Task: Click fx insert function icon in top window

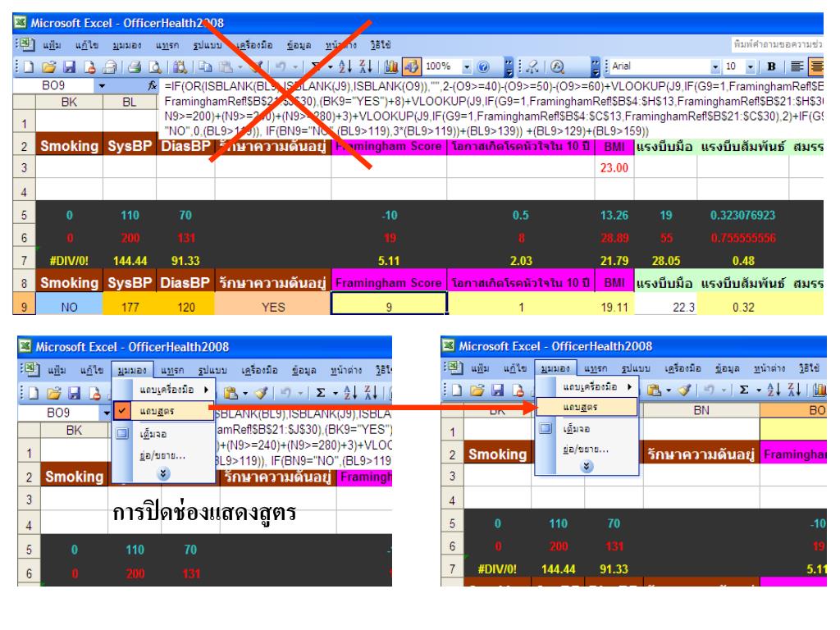Action: tap(152, 85)
